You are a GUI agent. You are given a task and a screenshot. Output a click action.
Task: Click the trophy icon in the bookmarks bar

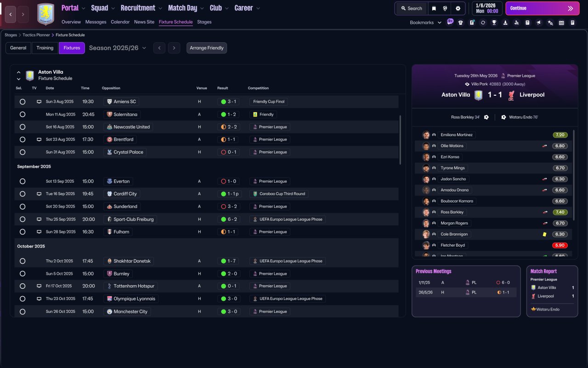pos(494,23)
